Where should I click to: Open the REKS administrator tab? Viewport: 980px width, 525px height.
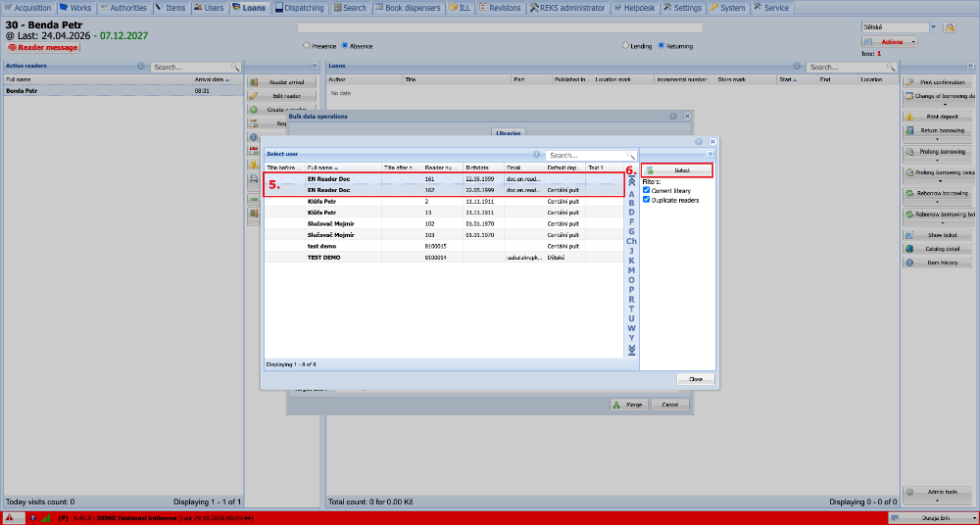pyautogui.click(x=568, y=8)
